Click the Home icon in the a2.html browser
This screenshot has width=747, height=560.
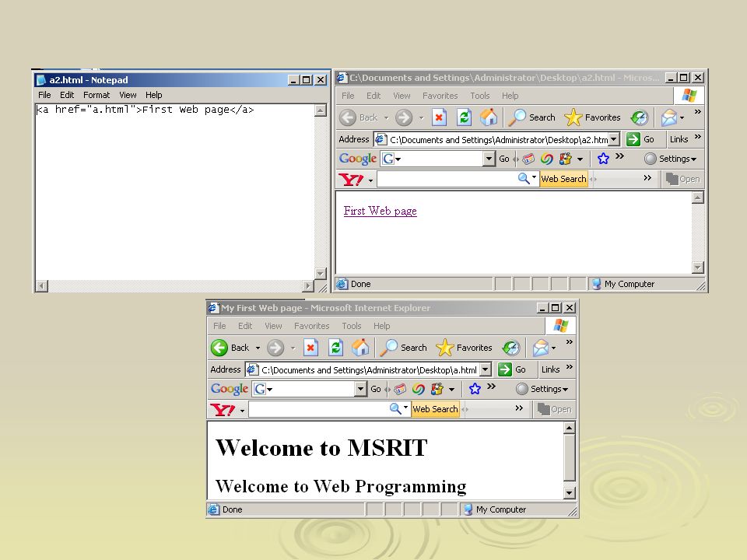(489, 117)
